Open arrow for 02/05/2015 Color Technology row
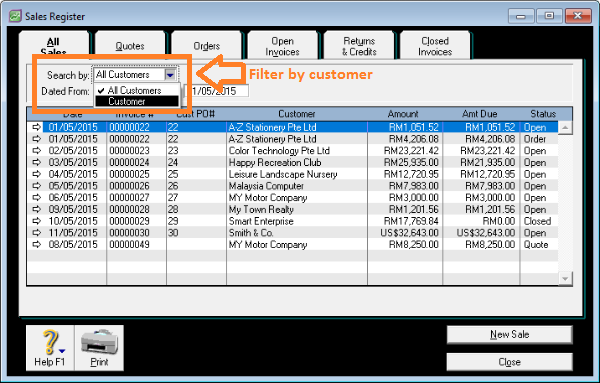Image resolution: width=600 pixels, height=383 pixels. point(36,151)
